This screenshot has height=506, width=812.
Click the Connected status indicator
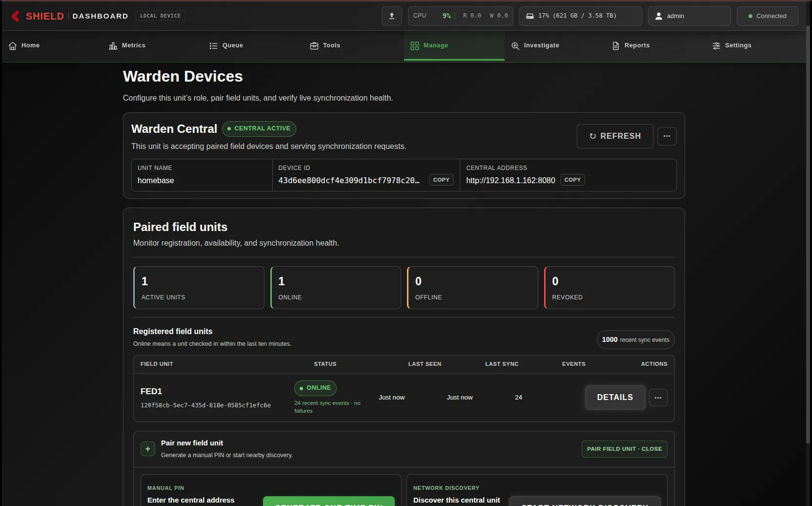pyautogui.click(x=768, y=16)
